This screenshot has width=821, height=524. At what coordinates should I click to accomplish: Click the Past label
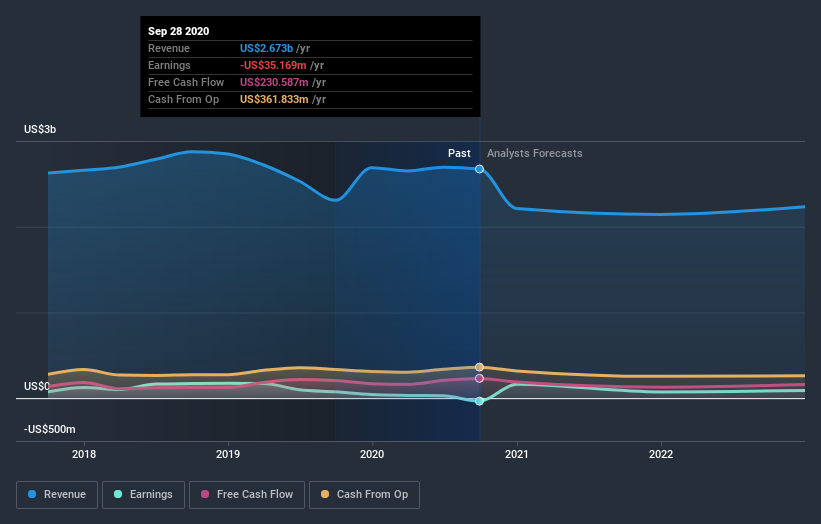click(x=459, y=153)
